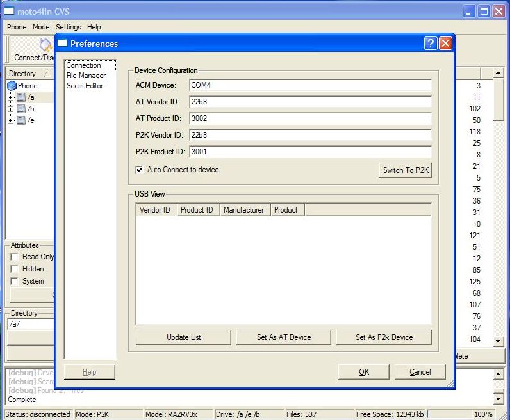The image size is (510, 420).
Task: Click the P2K Product ID field
Action: (x=311, y=152)
